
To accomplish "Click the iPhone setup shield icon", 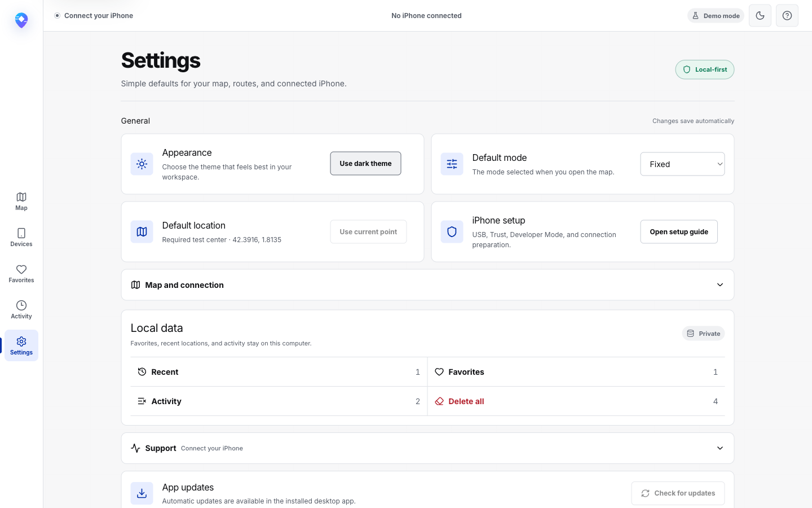I will [452, 232].
